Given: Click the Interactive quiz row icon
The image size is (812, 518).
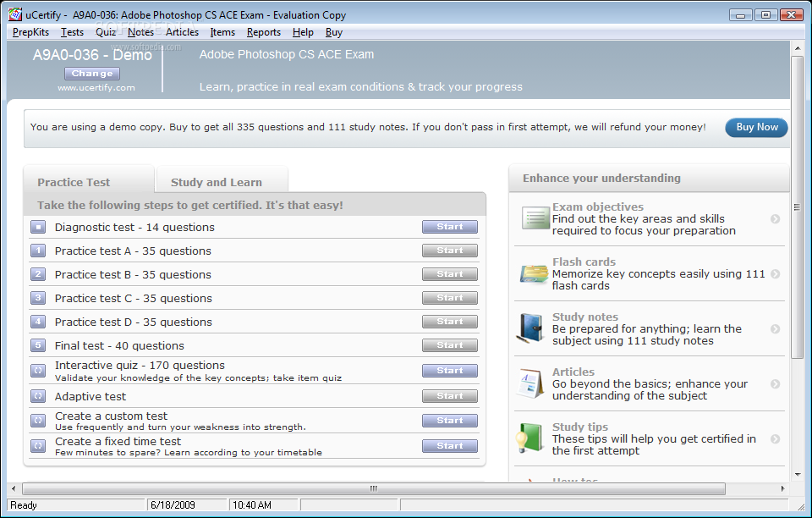Looking at the screenshot, I should pos(38,371).
